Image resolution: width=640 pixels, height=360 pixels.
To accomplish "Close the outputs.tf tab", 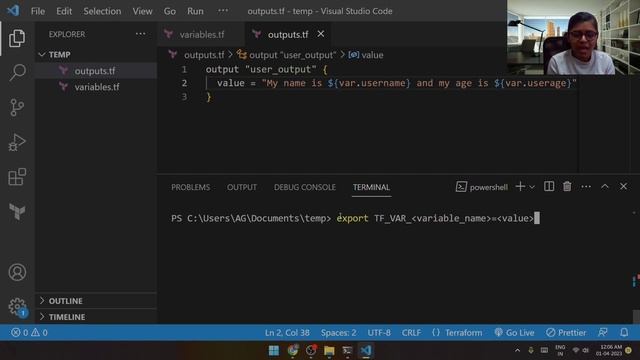I will pyautogui.click(x=321, y=34).
